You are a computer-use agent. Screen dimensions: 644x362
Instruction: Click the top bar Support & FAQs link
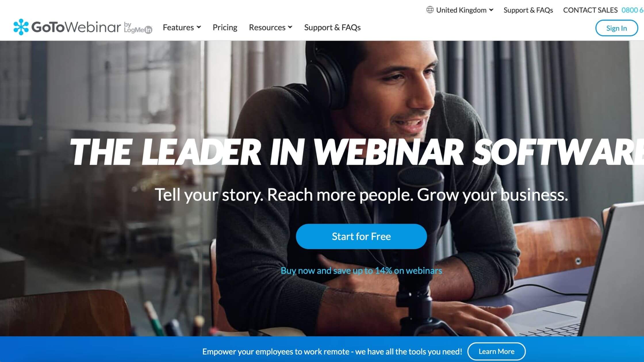point(528,10)
